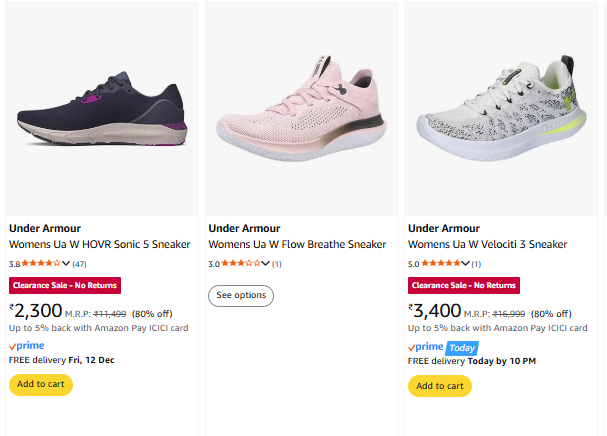The width and height of the screenshot is (607, 436).
Task: Click Clearance Sale badge on Velociti 3
Action: pos(464,286)
